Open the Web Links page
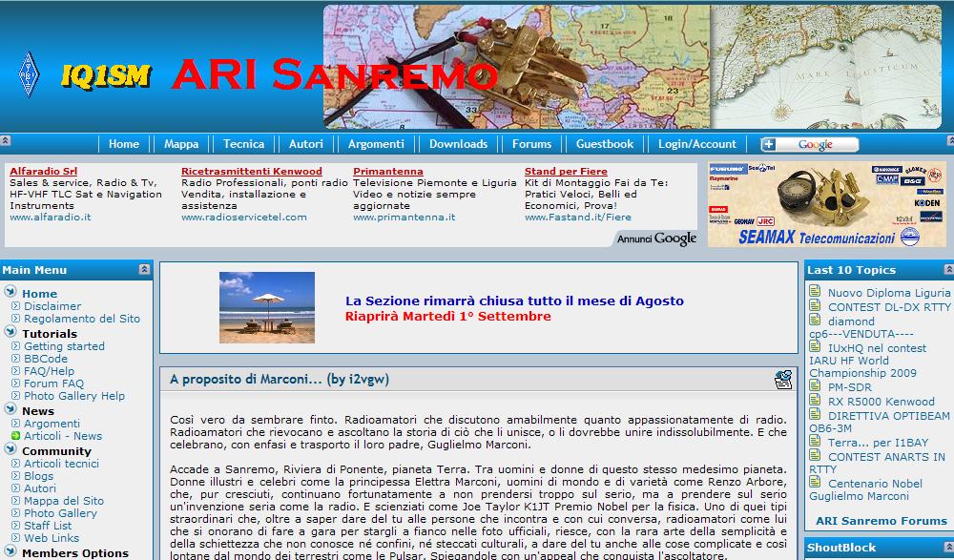This screenshot has height=560, width=954. [x=52, y=538]
